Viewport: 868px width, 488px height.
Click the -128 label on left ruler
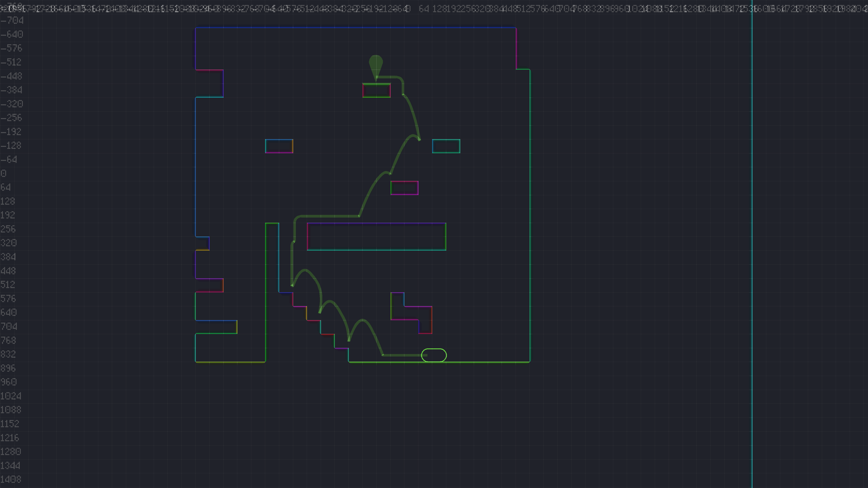[x=11, y=145]
